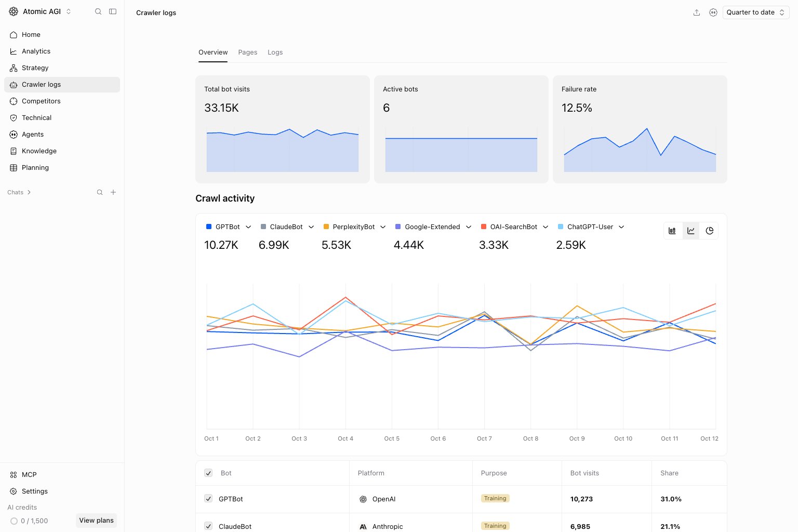Switch chart to pie chart view
The width and height of the screenshot is (798, 532).
coord(710,231)
